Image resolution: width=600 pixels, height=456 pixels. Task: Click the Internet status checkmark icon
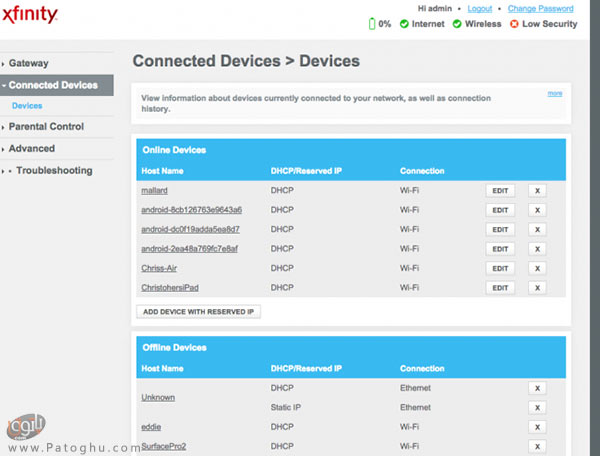click(x=403, y=23)
